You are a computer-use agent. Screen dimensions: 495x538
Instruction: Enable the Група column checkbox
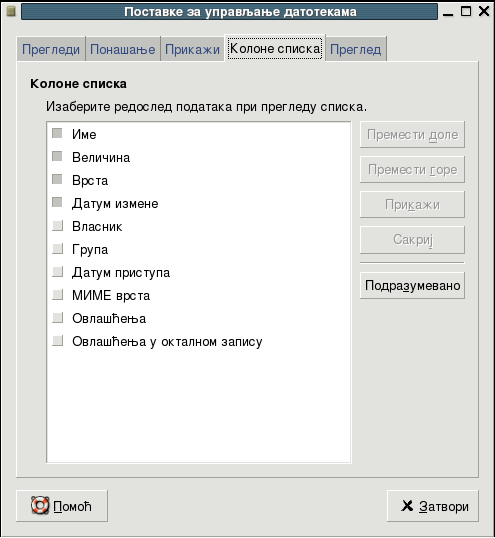[x=57, y=248]
